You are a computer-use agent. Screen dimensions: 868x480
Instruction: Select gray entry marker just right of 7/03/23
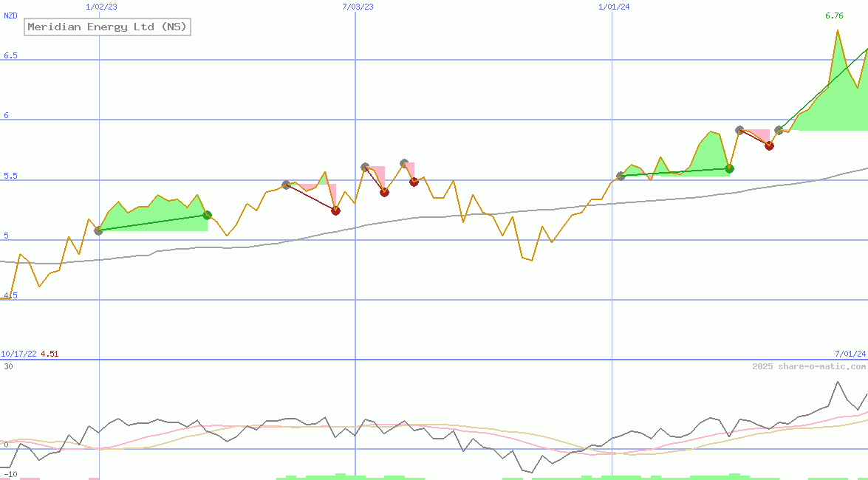click(365, 167)
